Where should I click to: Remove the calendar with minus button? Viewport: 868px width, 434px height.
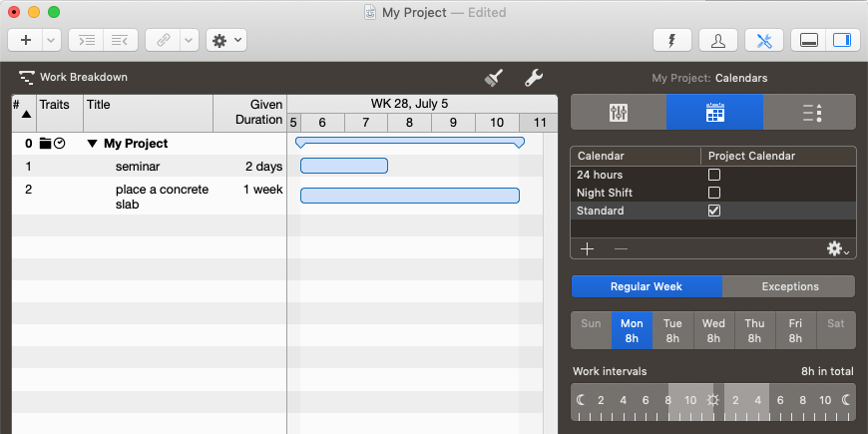[x=622, y=249]
